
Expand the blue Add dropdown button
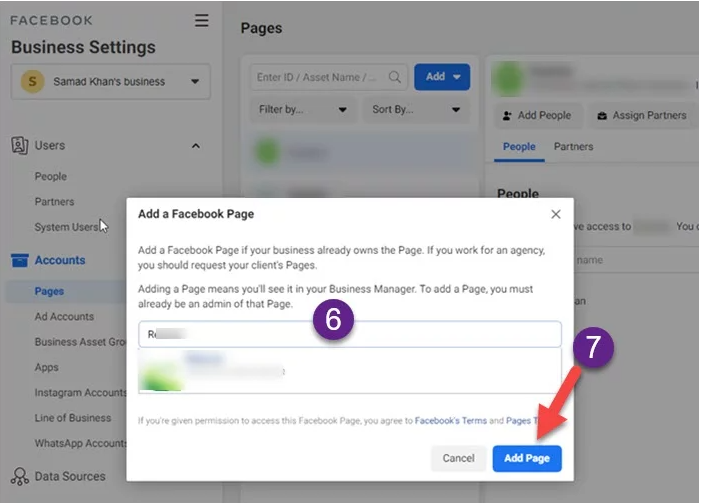[442, 77]
